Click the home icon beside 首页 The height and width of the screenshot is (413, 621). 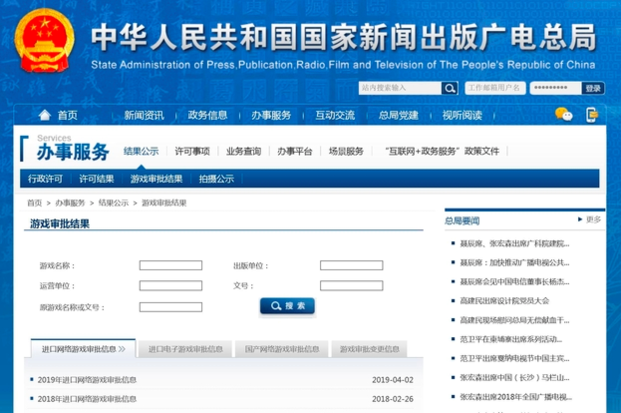point(44,115)
